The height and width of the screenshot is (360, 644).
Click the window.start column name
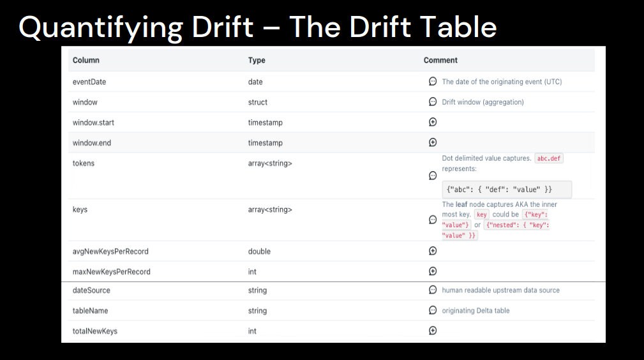tap(93, 123)
